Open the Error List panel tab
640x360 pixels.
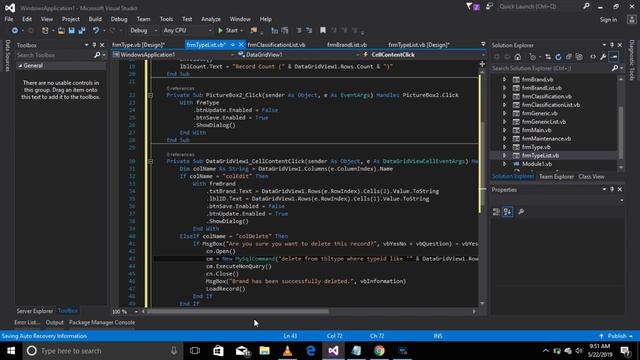click(27, 322)
